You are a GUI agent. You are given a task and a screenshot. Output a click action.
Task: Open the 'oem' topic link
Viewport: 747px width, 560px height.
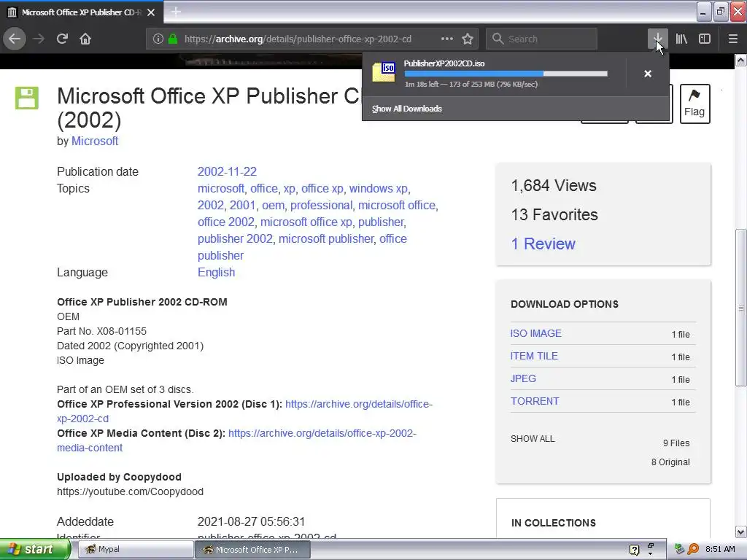[x=273, y=205]
